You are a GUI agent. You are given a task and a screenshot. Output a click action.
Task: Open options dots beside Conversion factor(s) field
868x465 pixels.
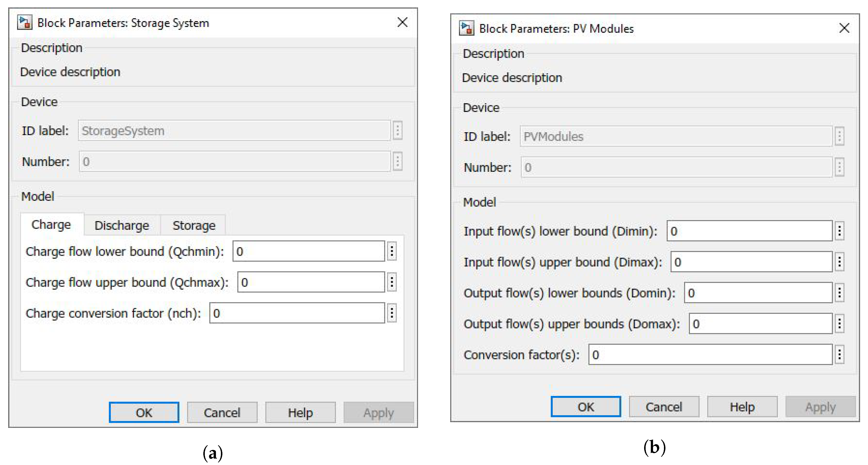coord(839,355)
